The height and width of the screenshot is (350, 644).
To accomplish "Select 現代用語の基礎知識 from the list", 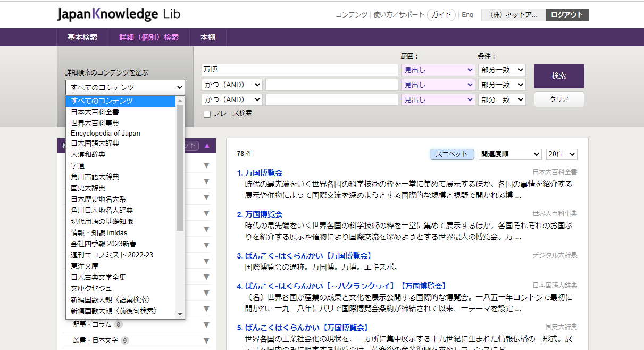I will tap(121, 221).
